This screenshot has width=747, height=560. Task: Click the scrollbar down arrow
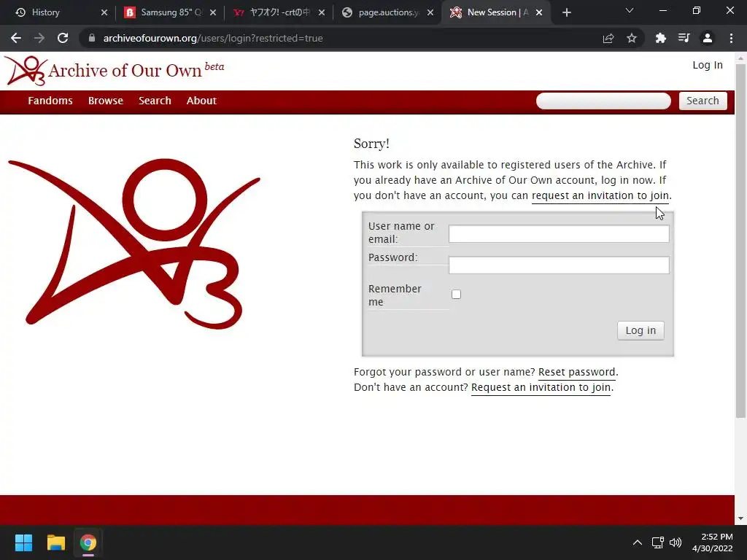(740, 518)
